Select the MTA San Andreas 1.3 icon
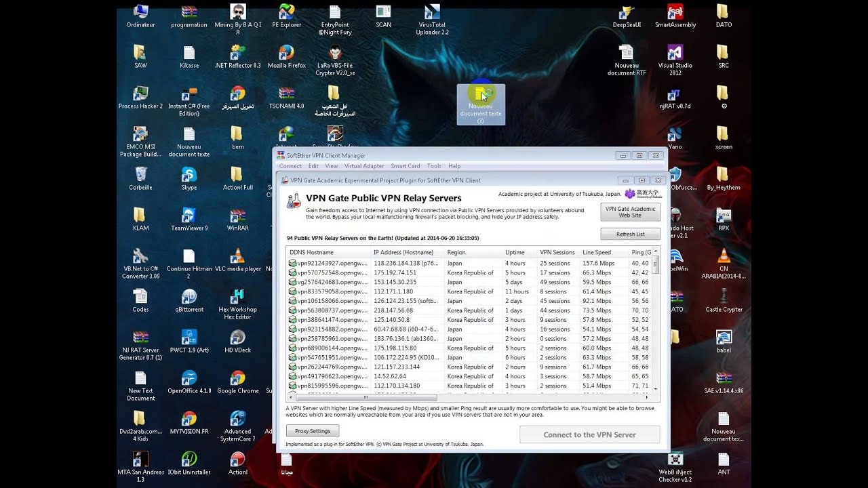Image resolution: width=868 pixels, height=488 pixels. (140, 467)
